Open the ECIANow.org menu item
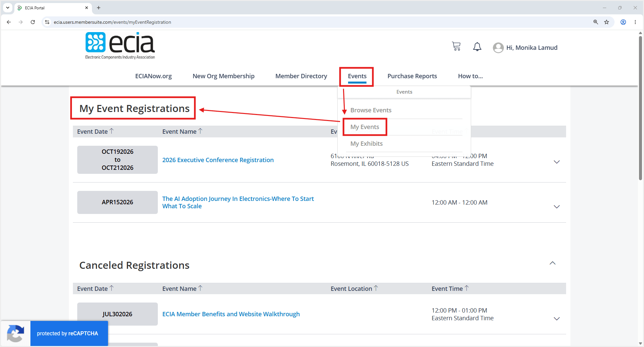 [x=153, y=76]
